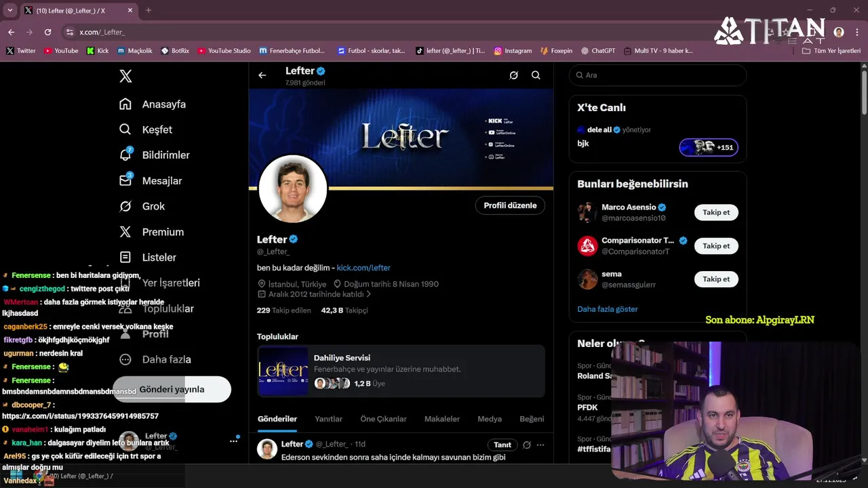This screenshot has width=868, height=488.
Task: Open Futbol - skorlar bookmark
Action: point(371,51)
